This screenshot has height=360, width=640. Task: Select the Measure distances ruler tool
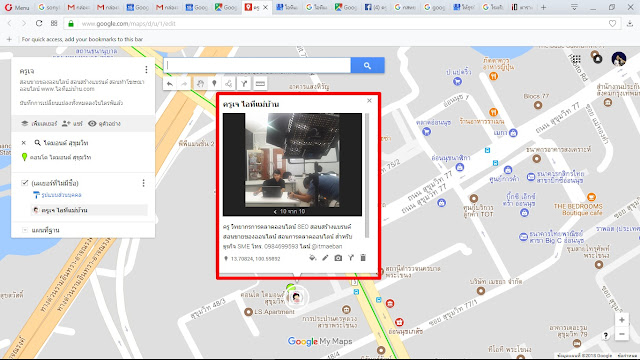pos(260,84)
